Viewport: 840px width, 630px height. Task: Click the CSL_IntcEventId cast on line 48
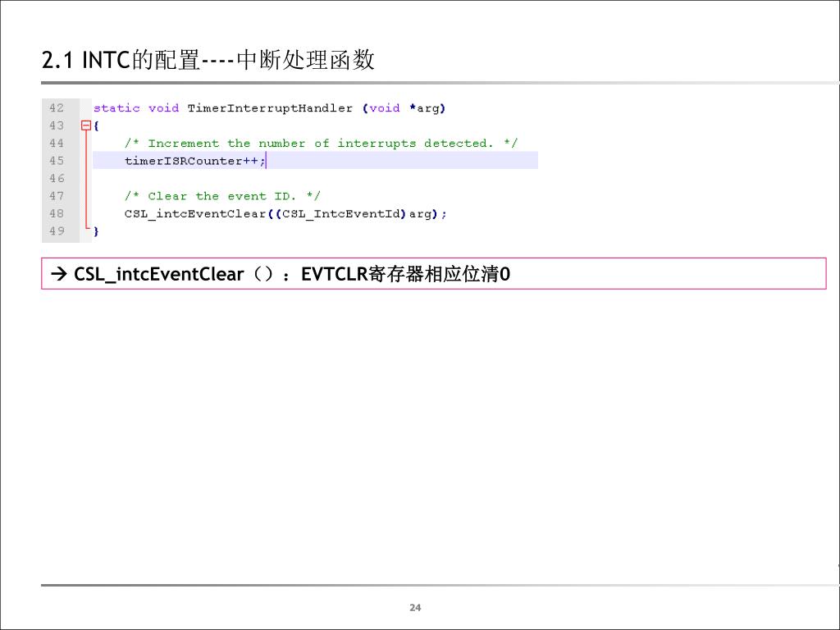click(x=341, y=214)
